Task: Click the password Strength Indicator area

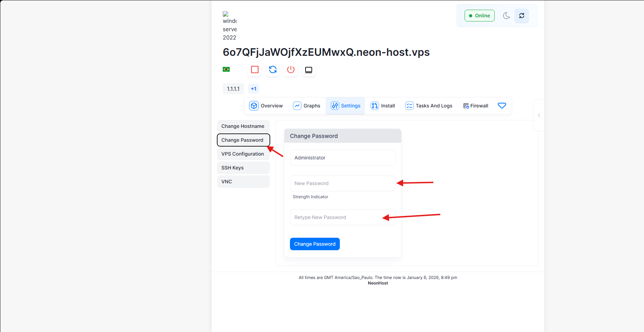Action: tap(310, 197)
